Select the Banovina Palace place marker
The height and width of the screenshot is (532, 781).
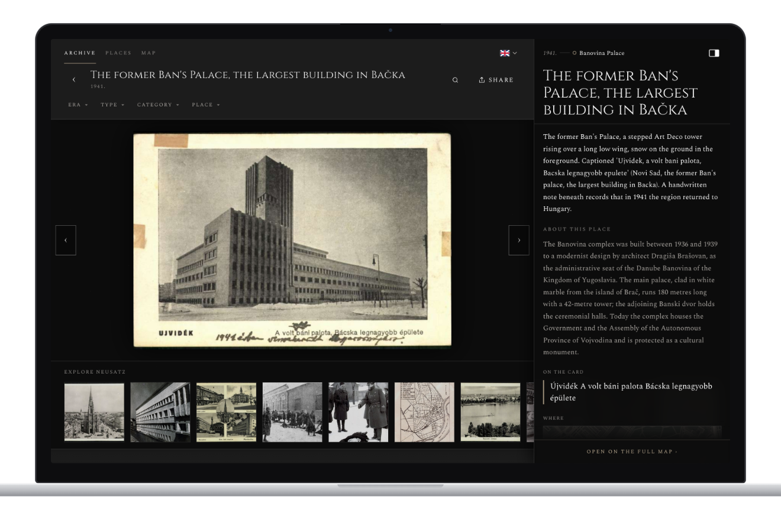point(598,53)
